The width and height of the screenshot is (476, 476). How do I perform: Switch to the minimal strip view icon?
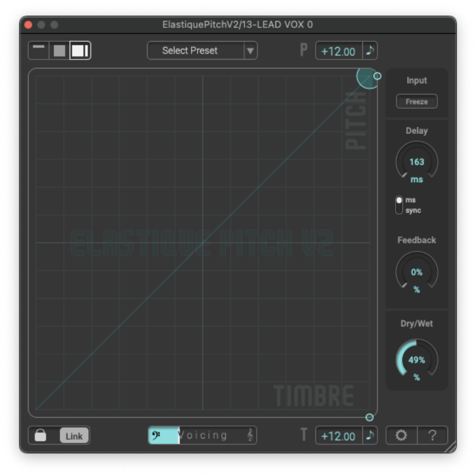39,50
